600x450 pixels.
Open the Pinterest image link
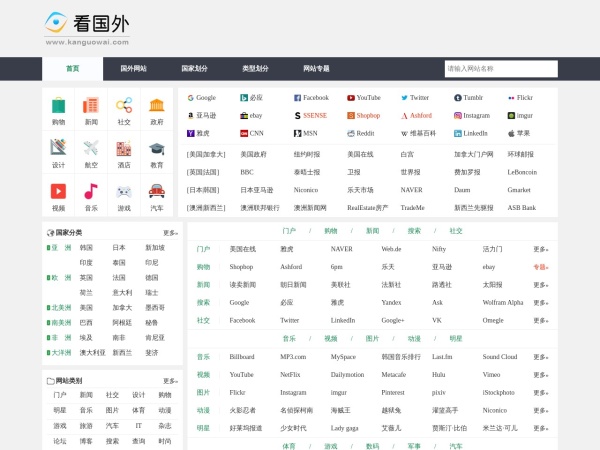pyautogui.click(x=393, y=393)
